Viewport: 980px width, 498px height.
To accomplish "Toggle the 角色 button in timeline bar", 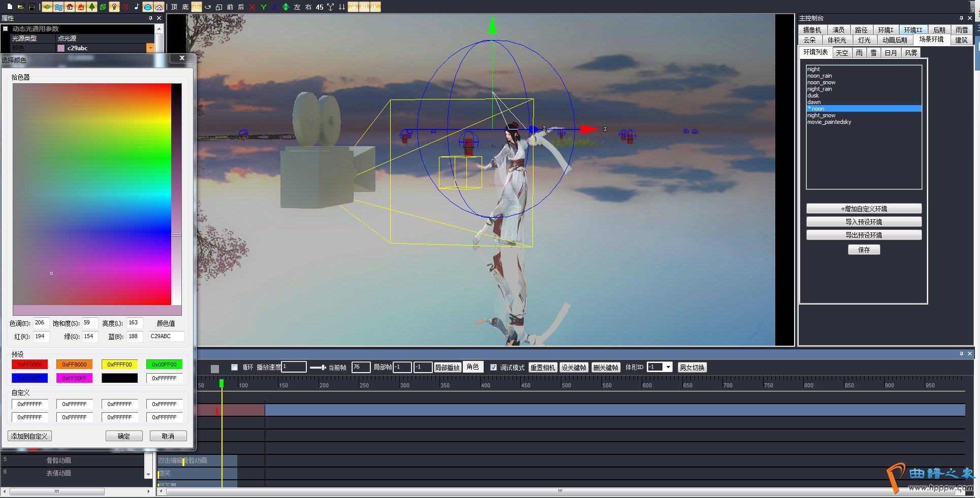I will [472, 367].
